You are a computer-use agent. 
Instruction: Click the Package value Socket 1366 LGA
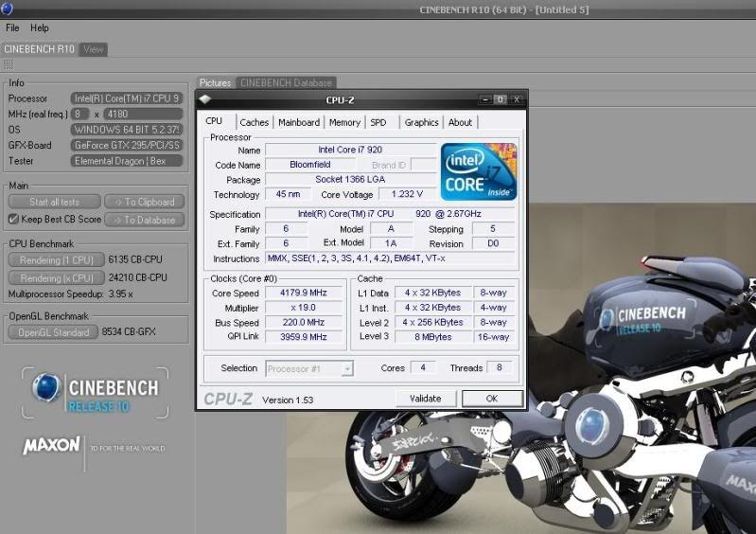click(350, 180)
